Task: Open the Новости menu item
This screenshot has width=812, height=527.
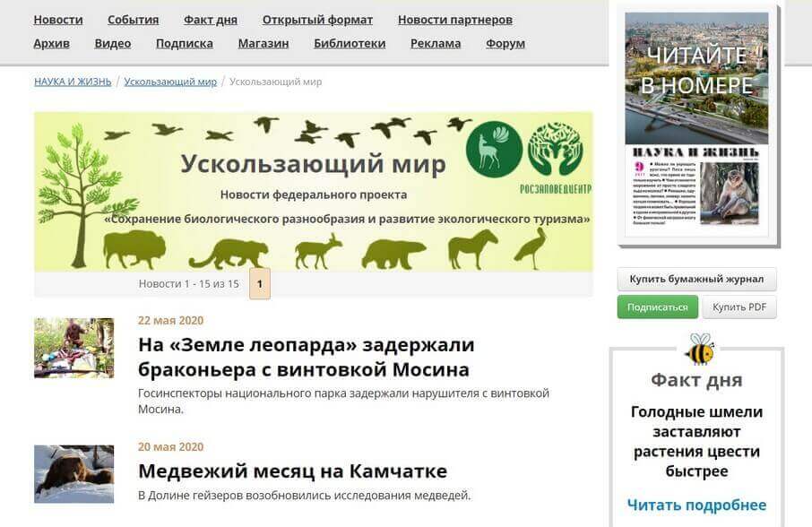Action: pyautogui.click(x=58, y=20)
